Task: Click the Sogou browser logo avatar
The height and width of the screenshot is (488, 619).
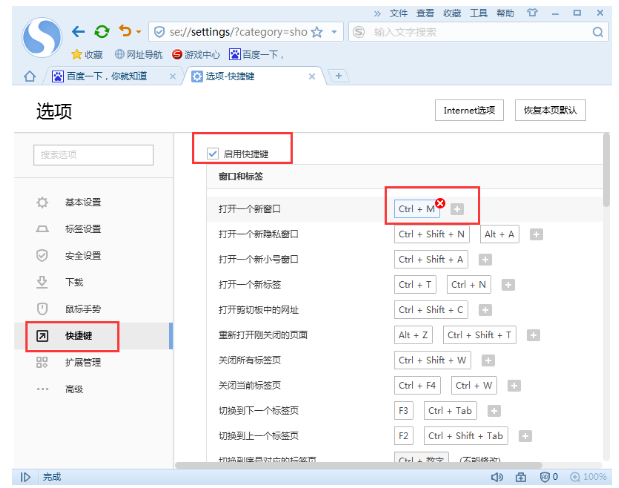Action: coord(41,37)
